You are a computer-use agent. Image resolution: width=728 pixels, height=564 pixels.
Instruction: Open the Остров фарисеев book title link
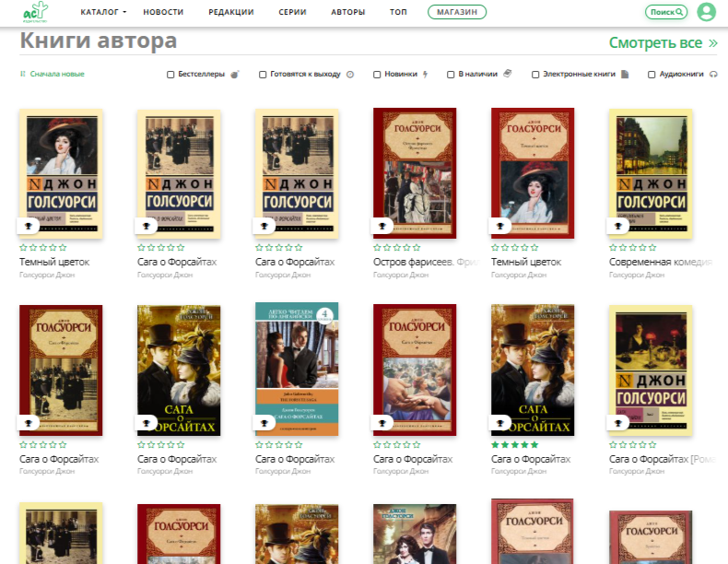[x=426, y=262]
